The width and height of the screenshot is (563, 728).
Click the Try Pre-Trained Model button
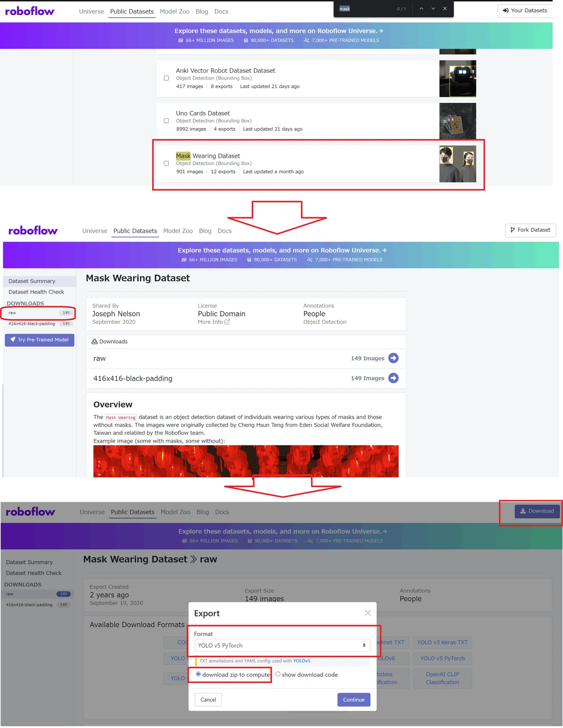tap(39, 340)
